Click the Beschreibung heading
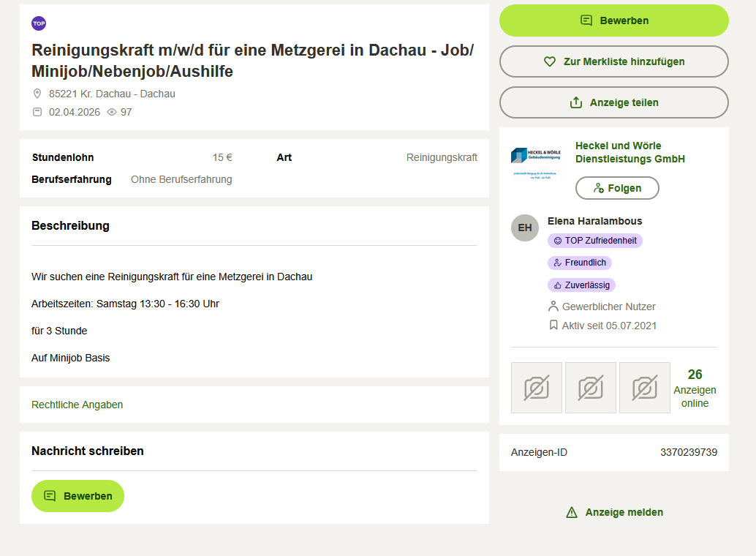756x556 pixels. tap(70, 226)
